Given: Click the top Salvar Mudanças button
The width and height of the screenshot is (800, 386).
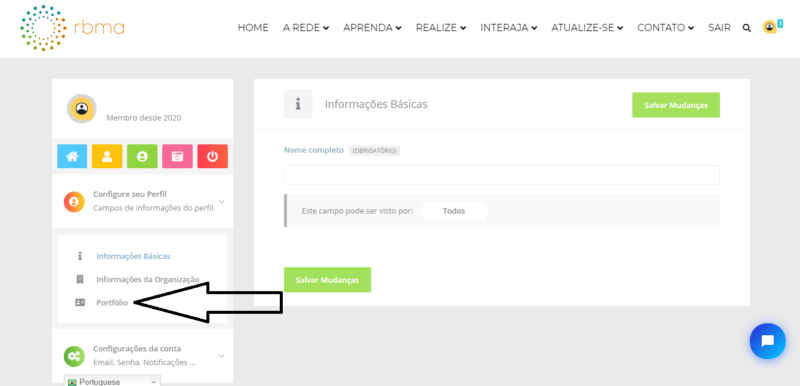Looking at the screenshot, I should [x=676, y=105].
